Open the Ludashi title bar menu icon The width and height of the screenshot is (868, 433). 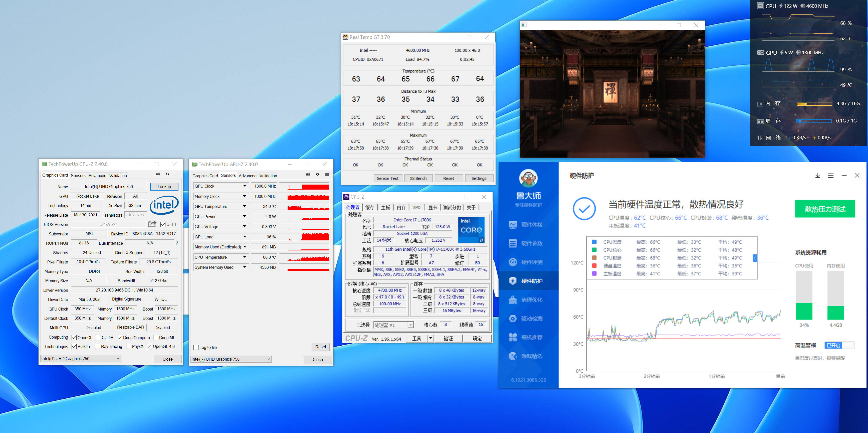831,176
